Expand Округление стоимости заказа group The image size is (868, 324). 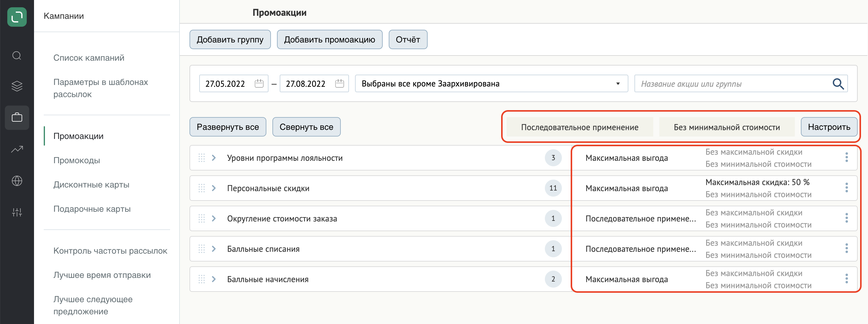214,218
